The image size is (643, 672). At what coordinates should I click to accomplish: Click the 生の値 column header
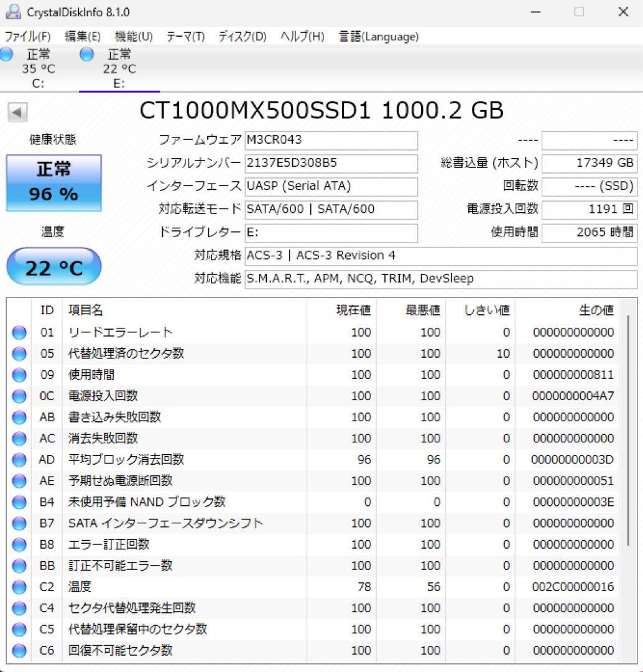(x=567, y=310)
